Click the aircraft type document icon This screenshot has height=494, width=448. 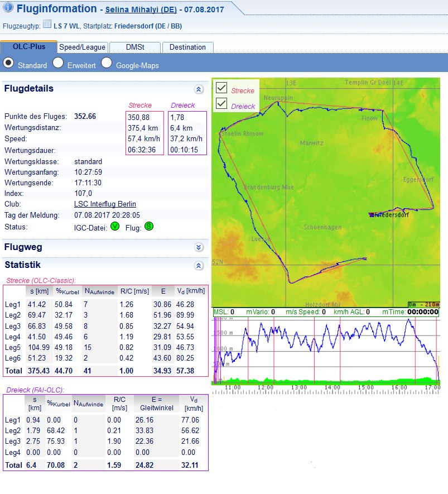click(47, 25)
